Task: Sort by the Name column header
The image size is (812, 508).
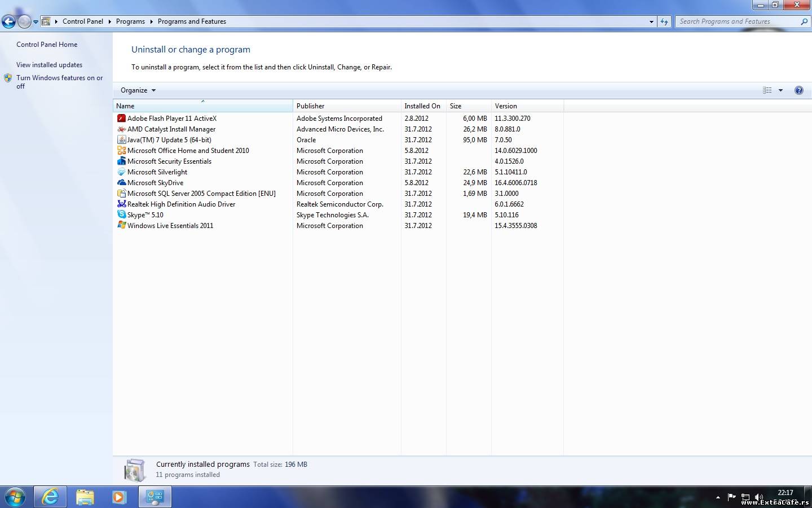Action: coord(203,106)
